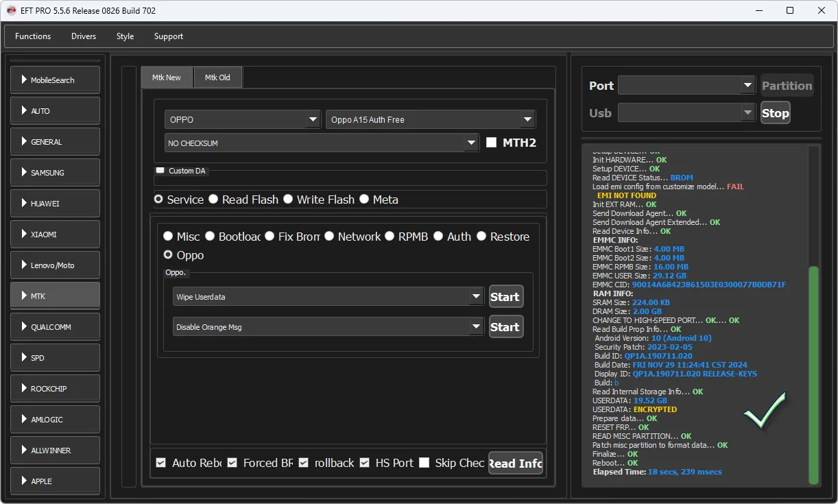
Task: Open the Support menu
Action: click(169, 36)
